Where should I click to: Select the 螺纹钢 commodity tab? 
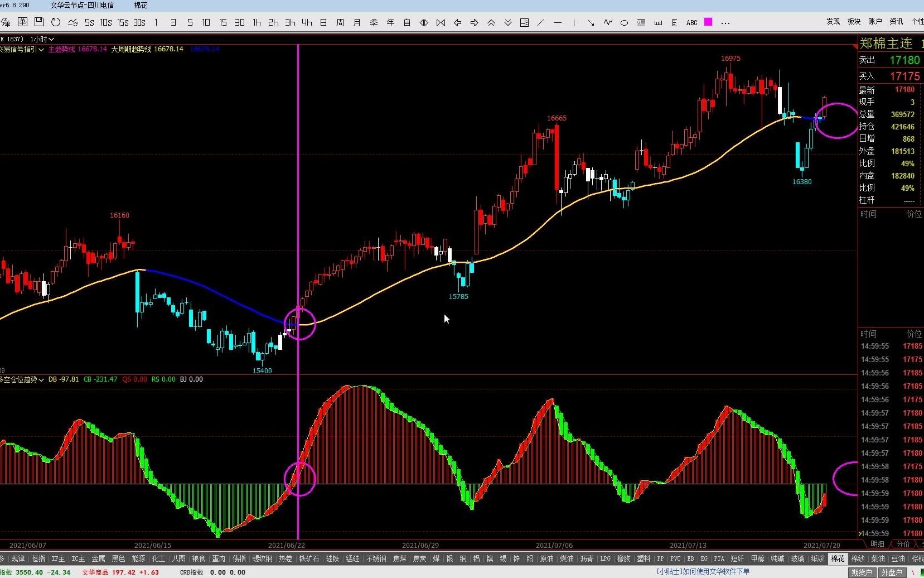(262, 558)
